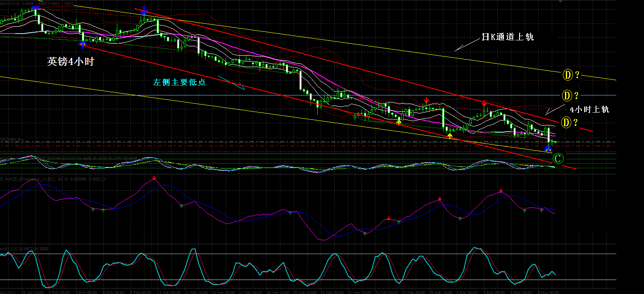Select the 日K通道上轨 label
The width and height of the screenshot is (644, 294).
[x=508, y=37]
